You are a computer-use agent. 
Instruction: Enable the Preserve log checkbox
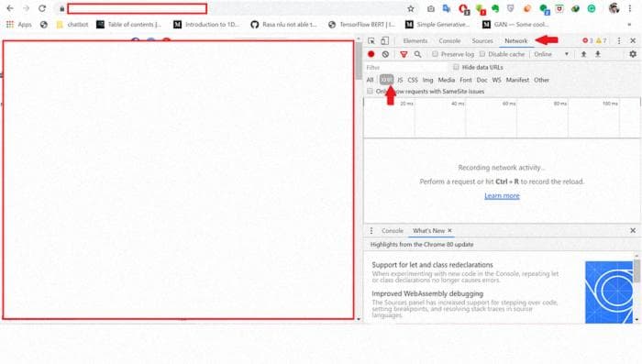(x=435, y=54)
